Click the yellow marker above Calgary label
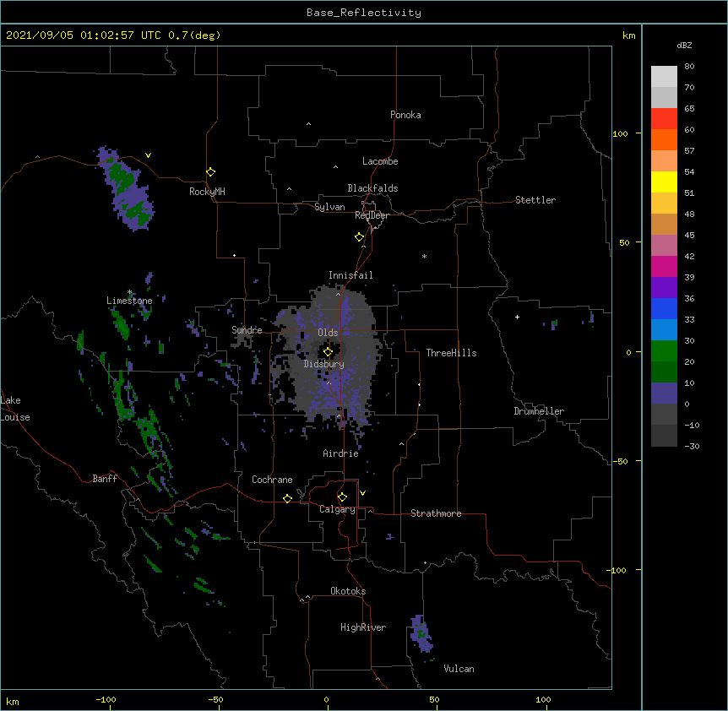The height and width of the screenshot is (711, 728). [x=342, y=497]
